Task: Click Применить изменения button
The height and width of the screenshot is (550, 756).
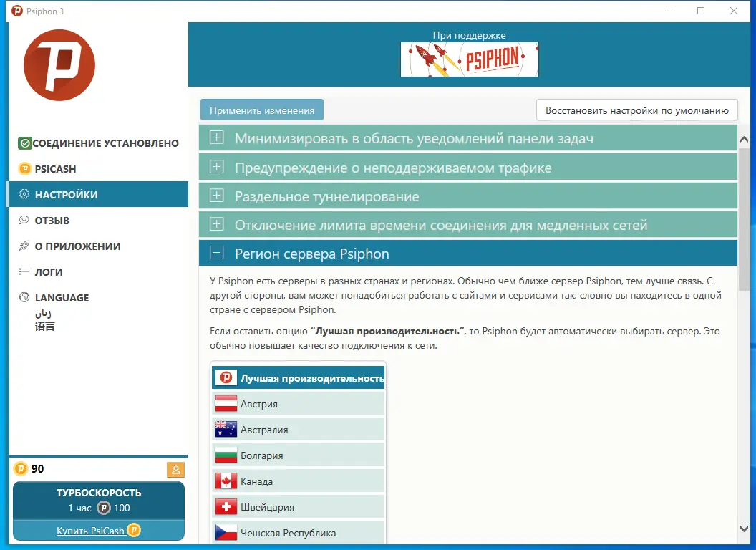Action: pos(262,110)
